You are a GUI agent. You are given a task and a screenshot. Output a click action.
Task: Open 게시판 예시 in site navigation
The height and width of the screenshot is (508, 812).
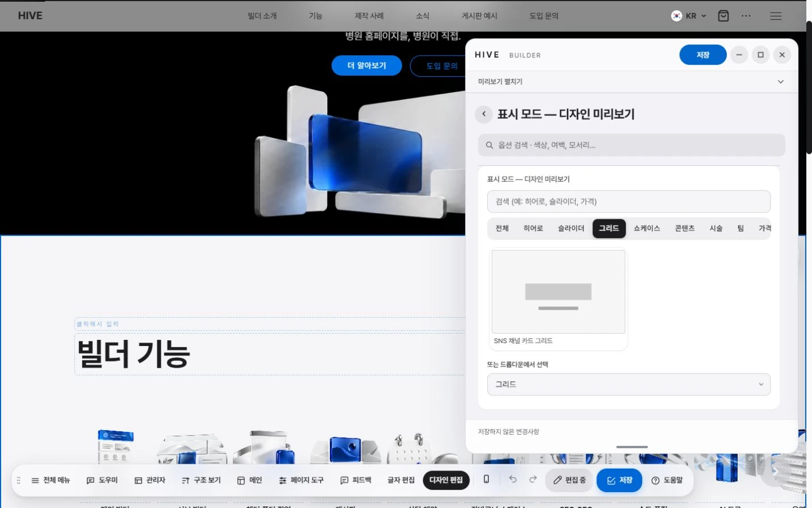click(479, 16)
